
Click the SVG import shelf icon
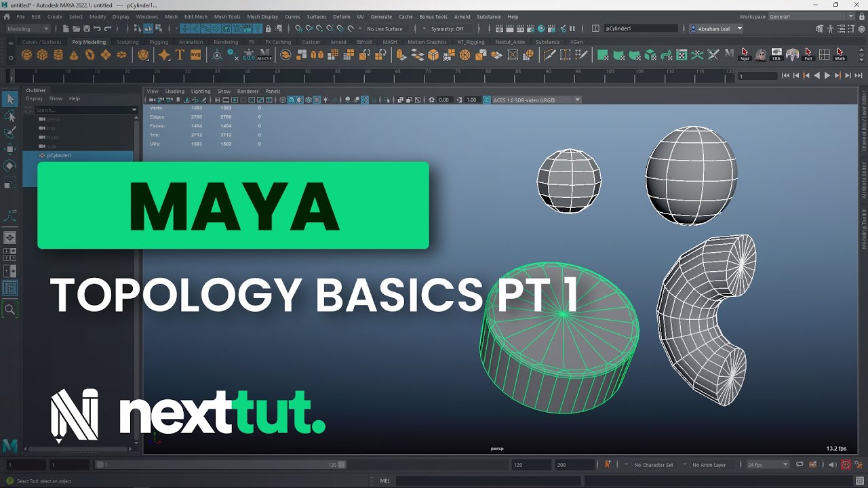195,55
